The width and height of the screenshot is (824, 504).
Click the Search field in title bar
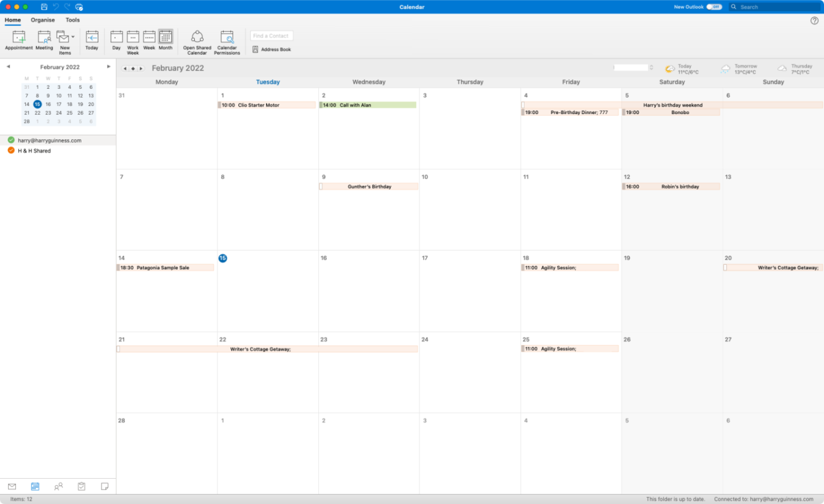coord(774,7)
